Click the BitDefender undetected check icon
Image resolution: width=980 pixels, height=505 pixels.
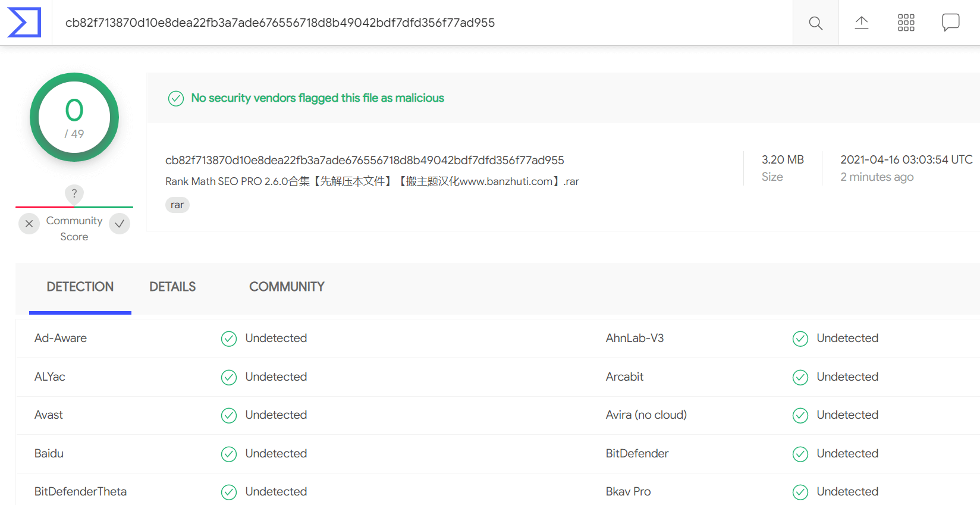[800, 454]
